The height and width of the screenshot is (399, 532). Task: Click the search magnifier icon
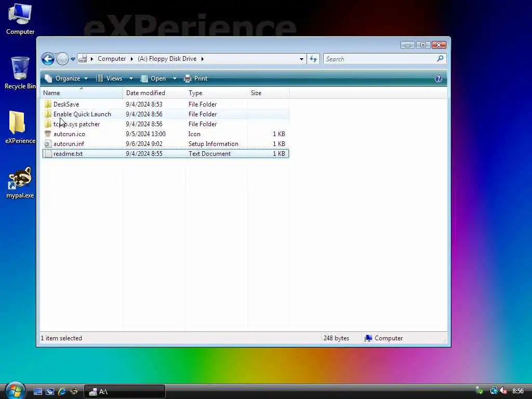pos(440,59)
